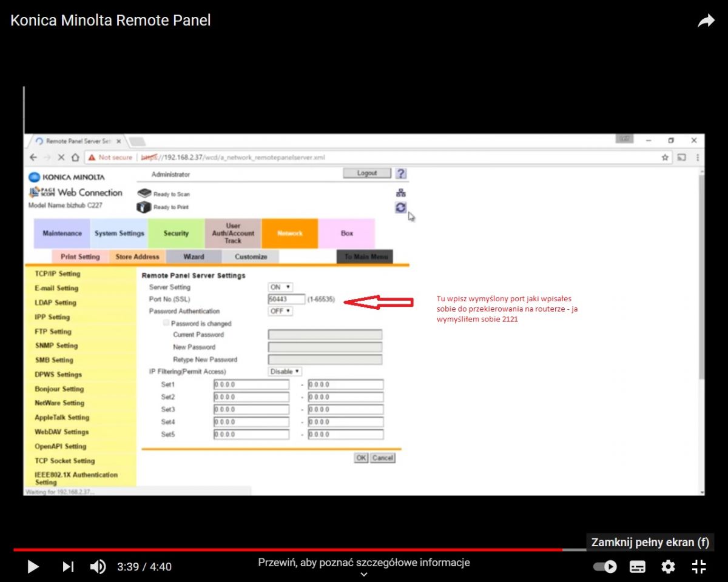Click Cancel button
This screenshot has height=582, width=728.
click(x=383, y=458)
